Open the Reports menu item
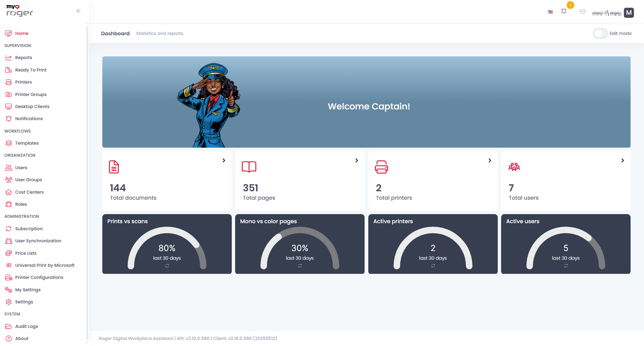 point(23,58)
